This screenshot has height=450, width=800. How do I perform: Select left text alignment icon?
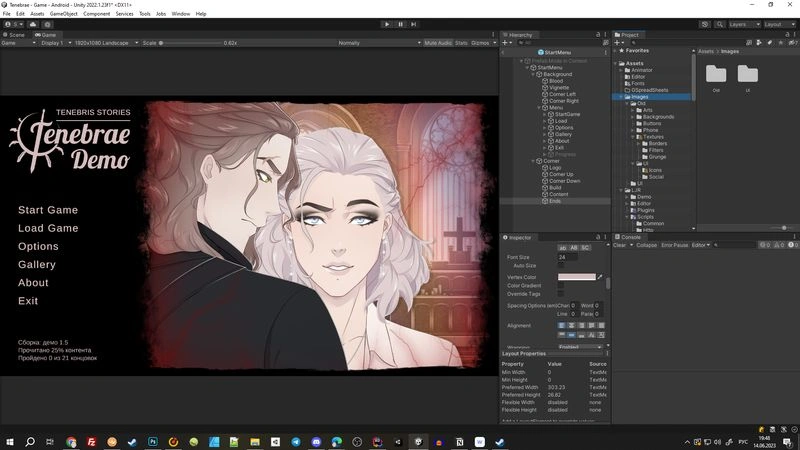[562, 325]
